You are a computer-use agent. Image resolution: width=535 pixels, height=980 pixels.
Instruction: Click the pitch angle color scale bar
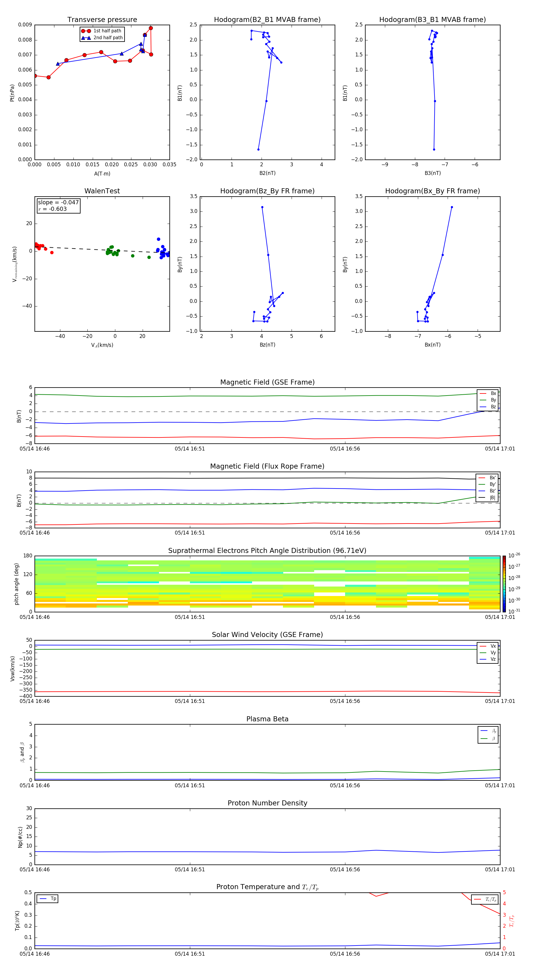504,584
